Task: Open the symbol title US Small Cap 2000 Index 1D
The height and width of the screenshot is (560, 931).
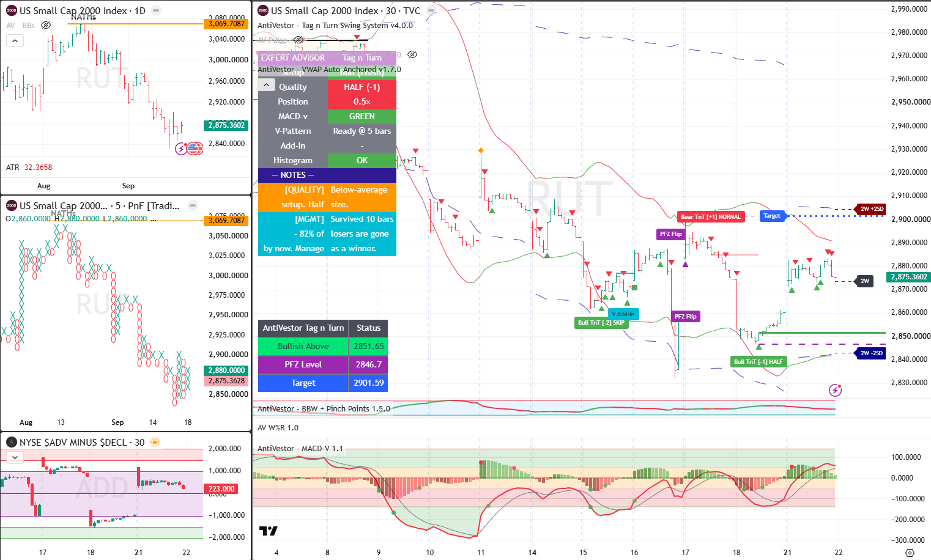Action: tap(83, 10)
